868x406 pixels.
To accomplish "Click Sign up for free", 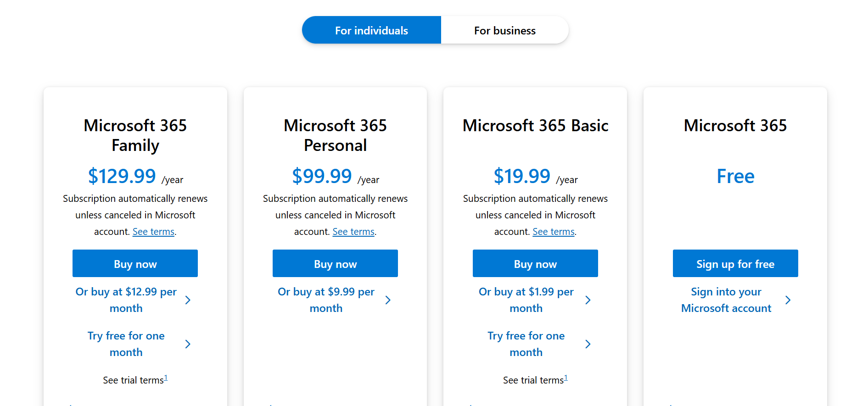I will coord(735,263).
